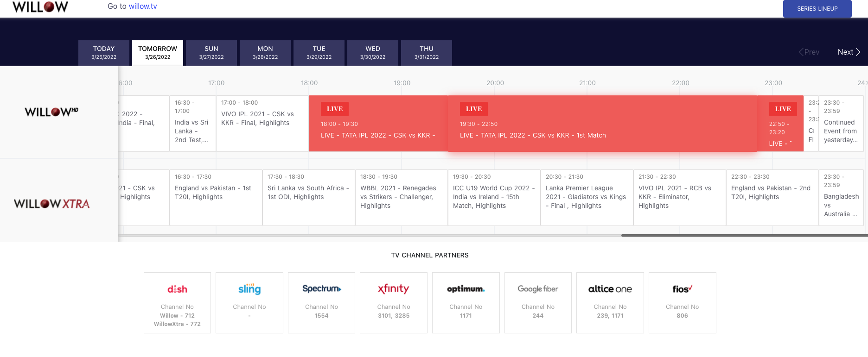Select the Tomorrow 3/26/2022 tab
This screenshot has width=868, height=357.
pyautogui.click(x=158, y=53)
